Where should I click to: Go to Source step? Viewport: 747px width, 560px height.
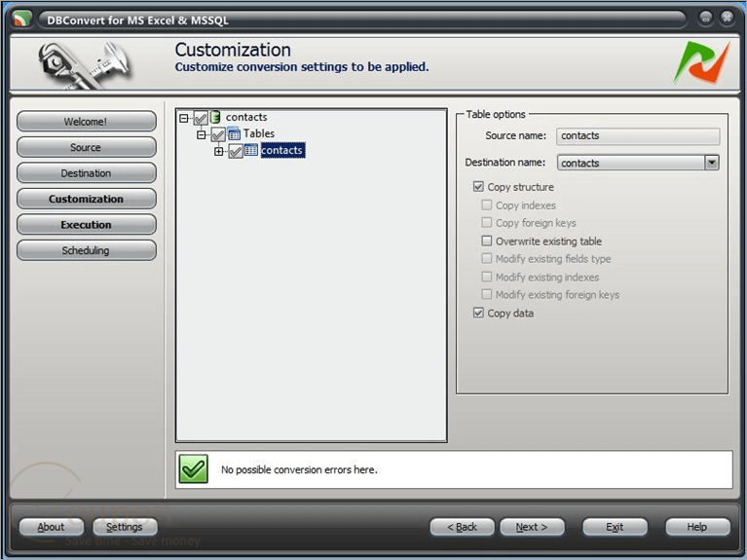point(87,147)
